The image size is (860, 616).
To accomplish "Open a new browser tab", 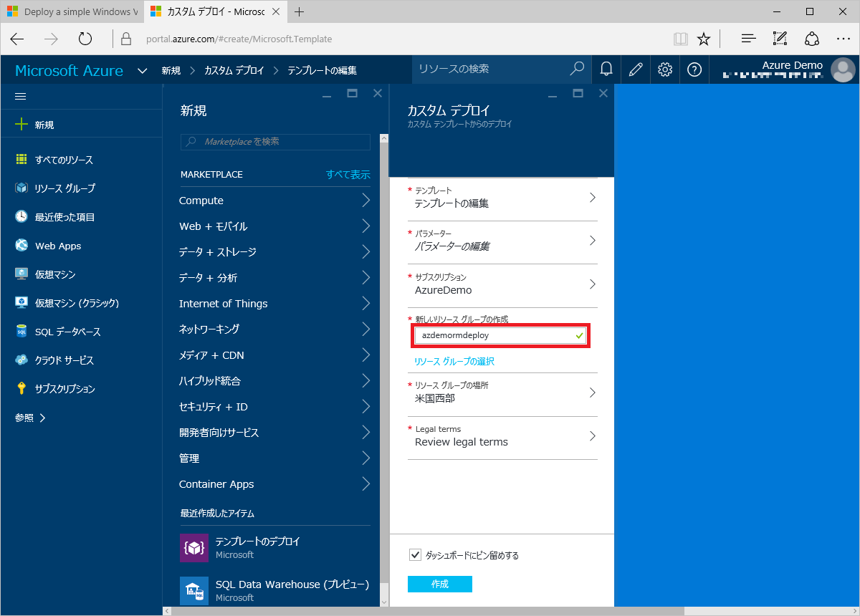I will coord(300,12).
